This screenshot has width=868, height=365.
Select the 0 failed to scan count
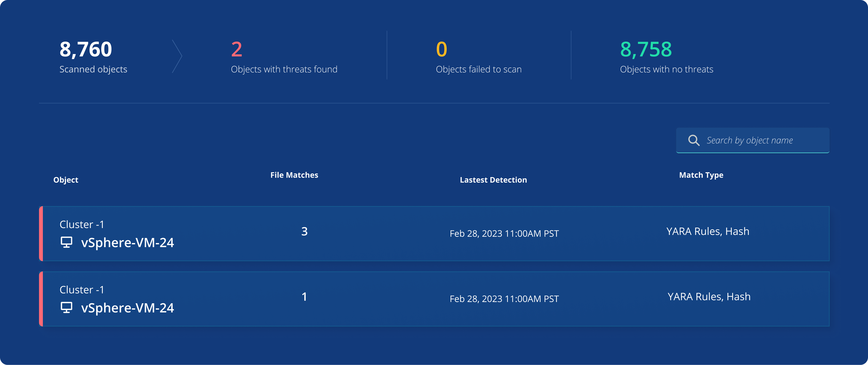[441, 49]
